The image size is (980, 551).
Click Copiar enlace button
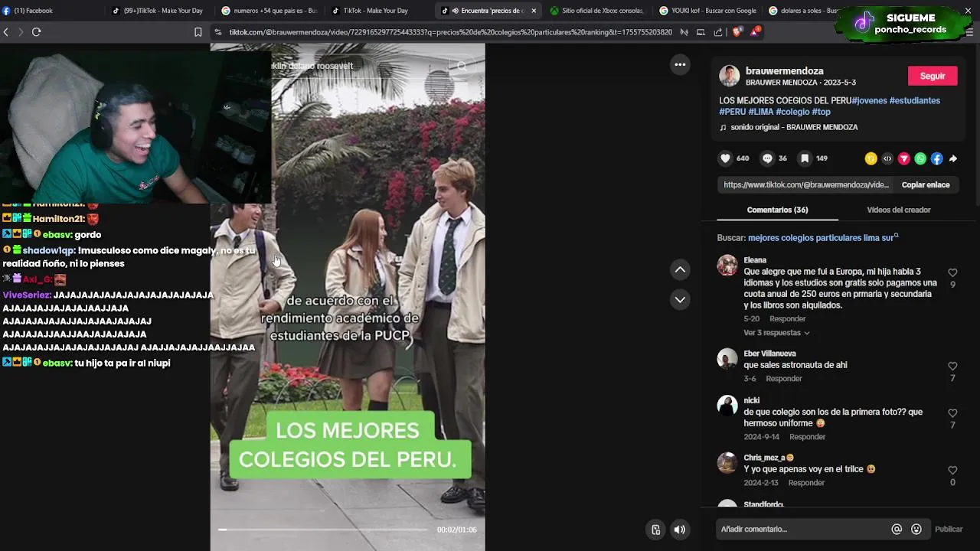926,184
